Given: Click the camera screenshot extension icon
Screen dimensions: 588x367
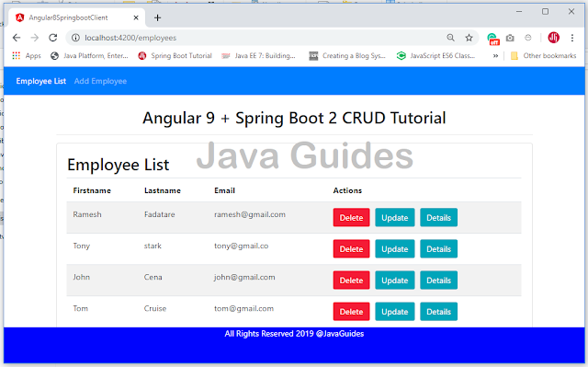Looking at the screenshot, I should click(x=510, y=38).
